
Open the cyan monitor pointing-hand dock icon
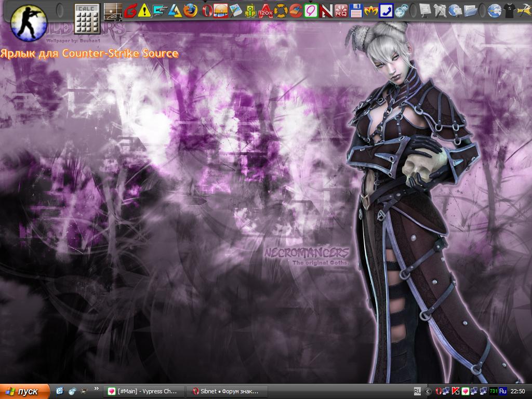159,11
